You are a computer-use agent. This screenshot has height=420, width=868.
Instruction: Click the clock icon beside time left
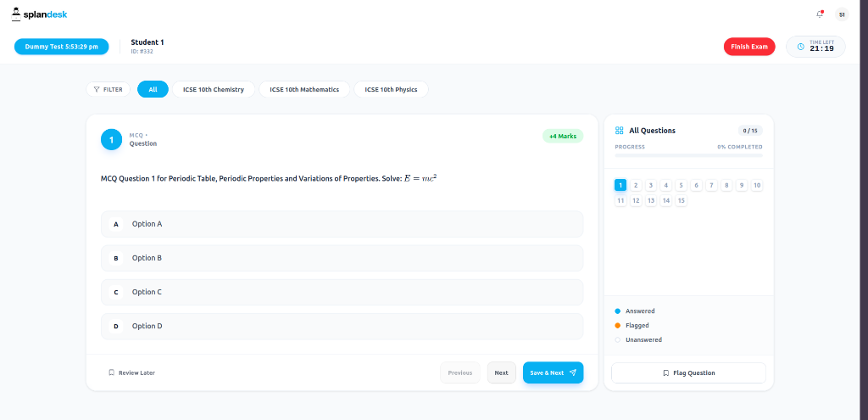[800, 48]
